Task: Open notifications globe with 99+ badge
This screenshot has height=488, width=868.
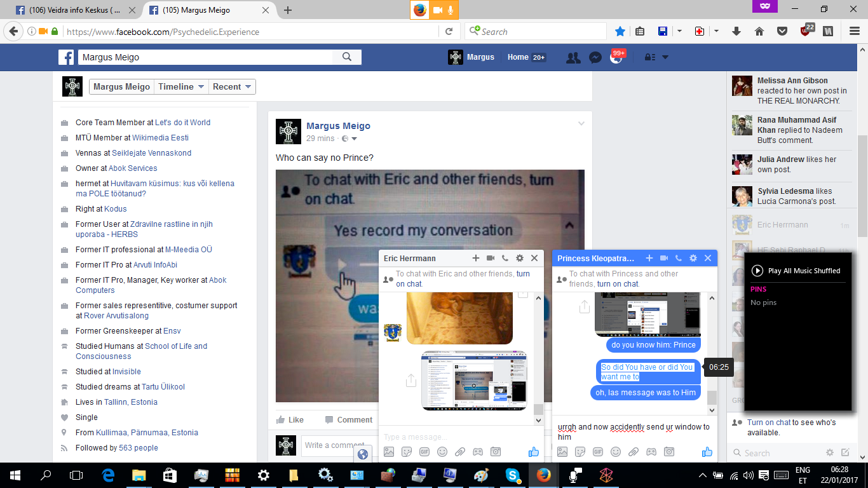Action: click(616, 57)
